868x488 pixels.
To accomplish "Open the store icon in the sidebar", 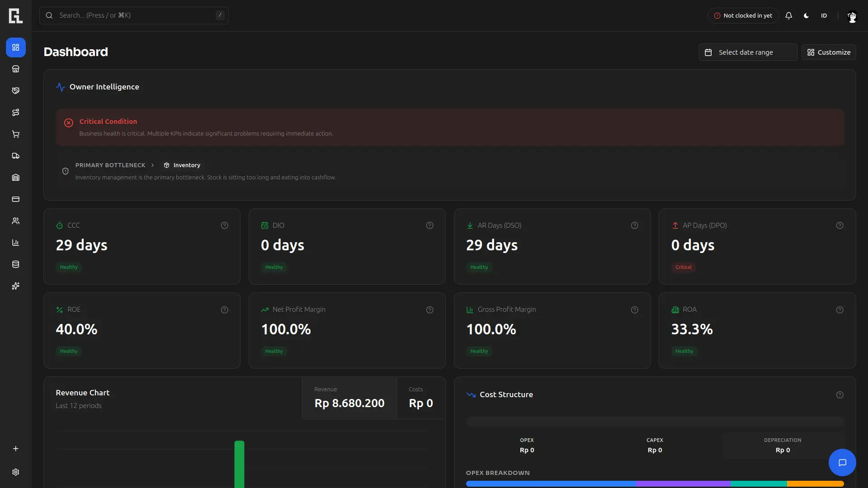I will coord(16,69).
